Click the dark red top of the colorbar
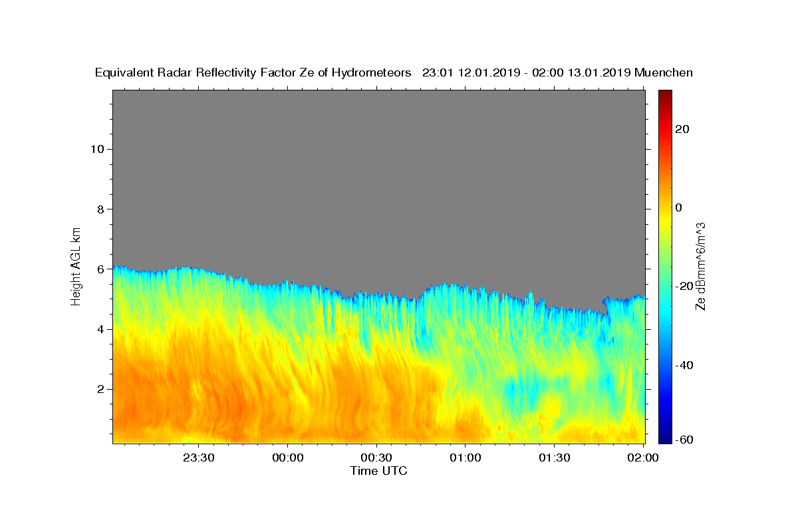Viewport: 798px width, 532px height. click(x=666, y=95)
